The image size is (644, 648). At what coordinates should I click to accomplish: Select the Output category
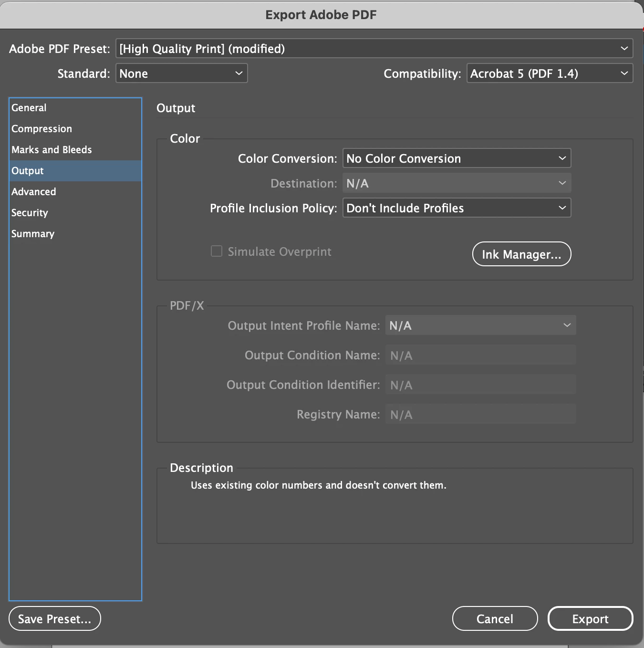click(75, 171)
